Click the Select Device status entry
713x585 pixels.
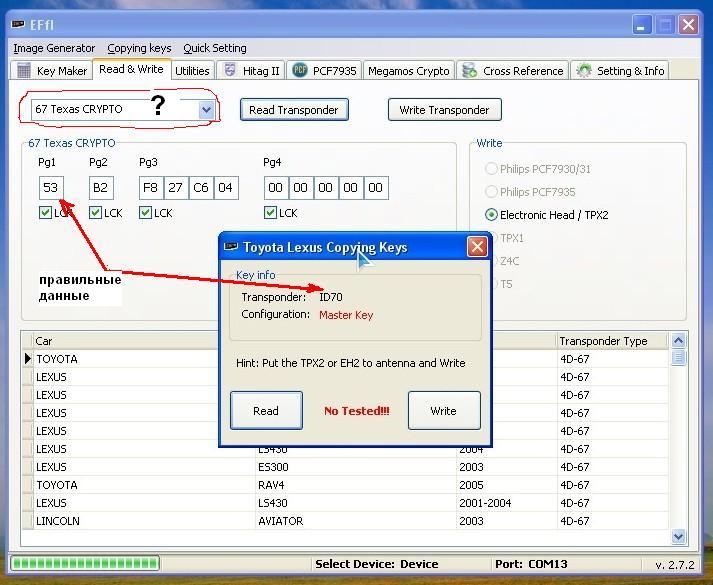coord(377,564)
